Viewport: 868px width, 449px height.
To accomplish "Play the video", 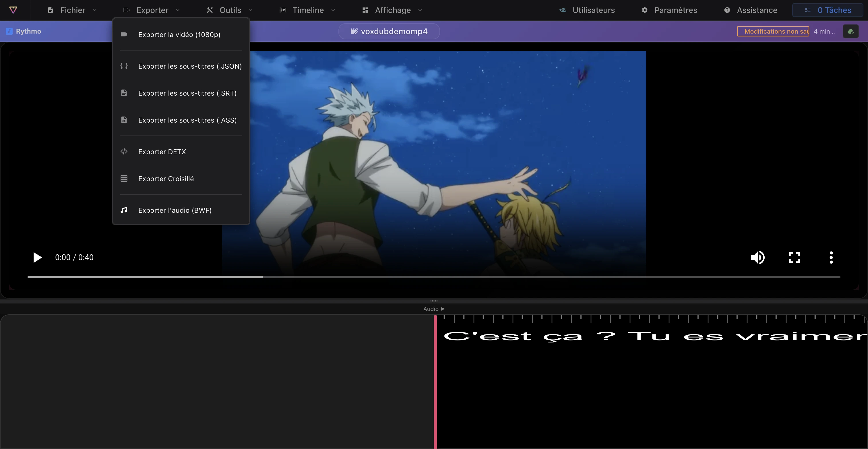I will tap(37, 258).
